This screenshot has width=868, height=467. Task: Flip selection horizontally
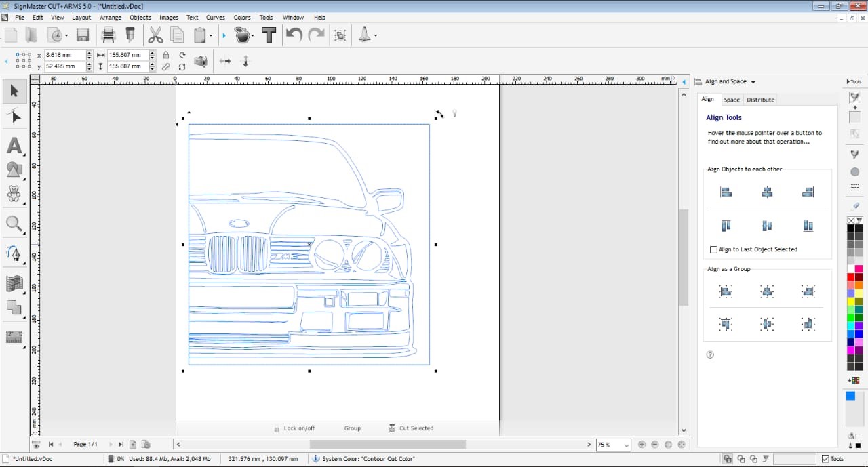click(225, 61)
